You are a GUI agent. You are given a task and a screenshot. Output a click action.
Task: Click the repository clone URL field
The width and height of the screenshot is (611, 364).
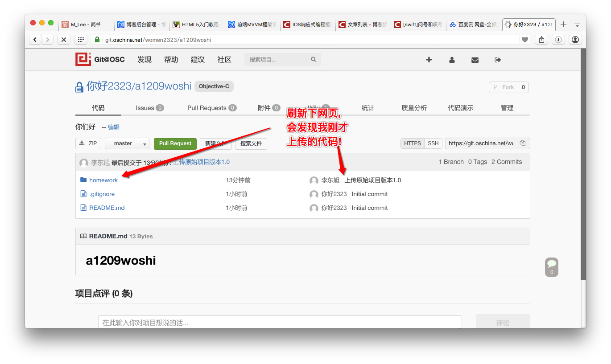tap(481, 143)
